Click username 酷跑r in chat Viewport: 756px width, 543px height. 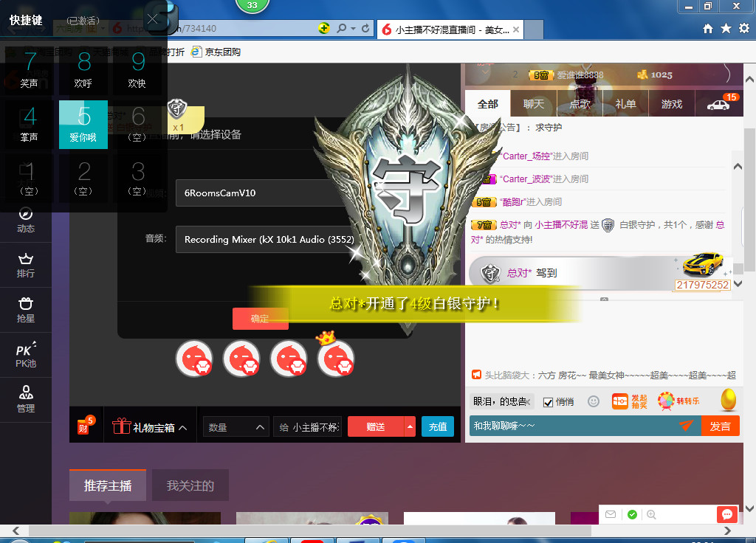(x=514, y=202)
